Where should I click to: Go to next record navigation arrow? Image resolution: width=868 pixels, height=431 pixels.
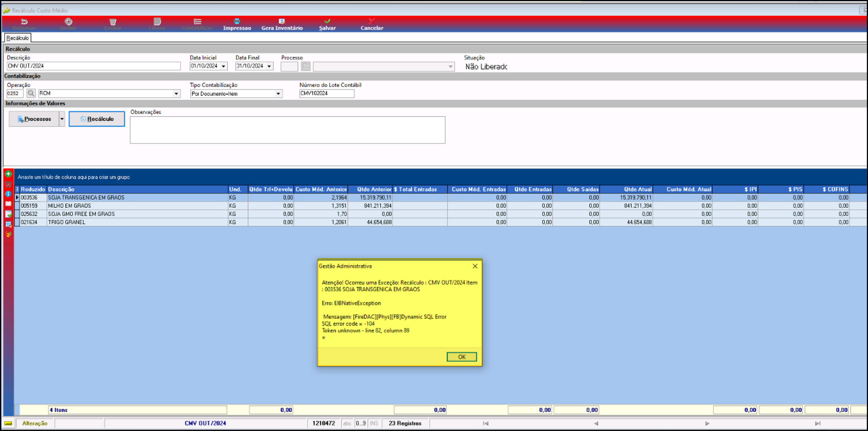(x=707, y=423)
